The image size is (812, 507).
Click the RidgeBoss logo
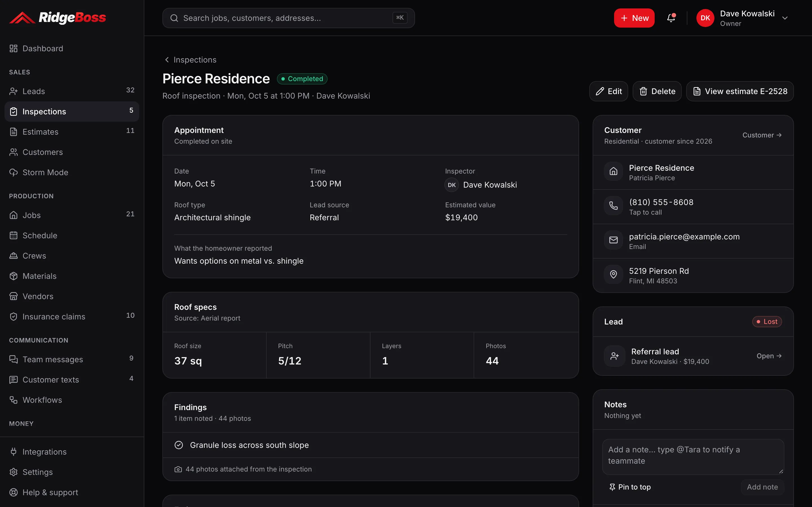(58, 17)
